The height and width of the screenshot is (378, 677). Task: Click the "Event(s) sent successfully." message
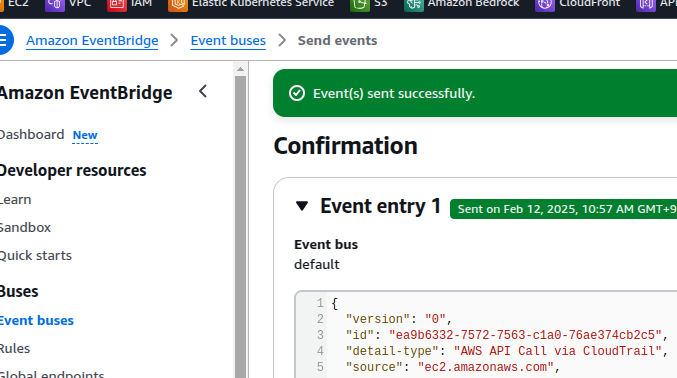click(394, 93)
